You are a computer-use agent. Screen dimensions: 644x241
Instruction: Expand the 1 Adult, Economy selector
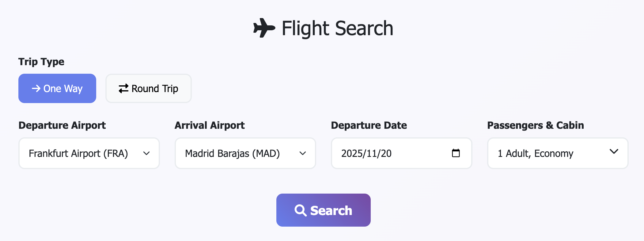(x=558, y=153)
